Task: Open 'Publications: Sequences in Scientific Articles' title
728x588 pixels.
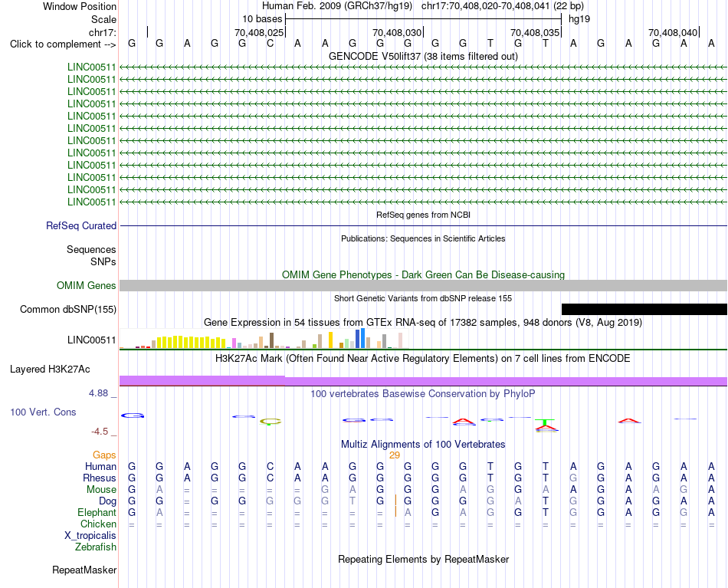Action: [x=423, y=238]
